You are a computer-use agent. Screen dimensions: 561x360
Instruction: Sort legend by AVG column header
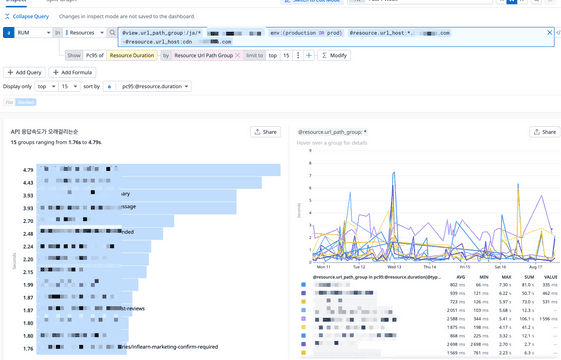(x=461, y=277)
